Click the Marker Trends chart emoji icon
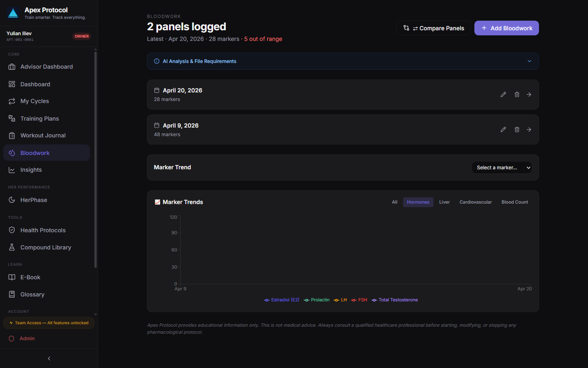588x368 pixels. click(x=157, y=202)
